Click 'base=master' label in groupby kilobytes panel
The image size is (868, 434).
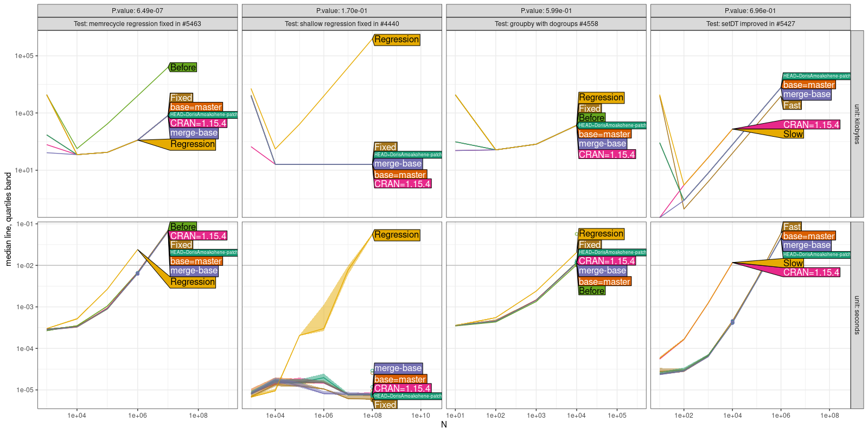pos(604,134)
